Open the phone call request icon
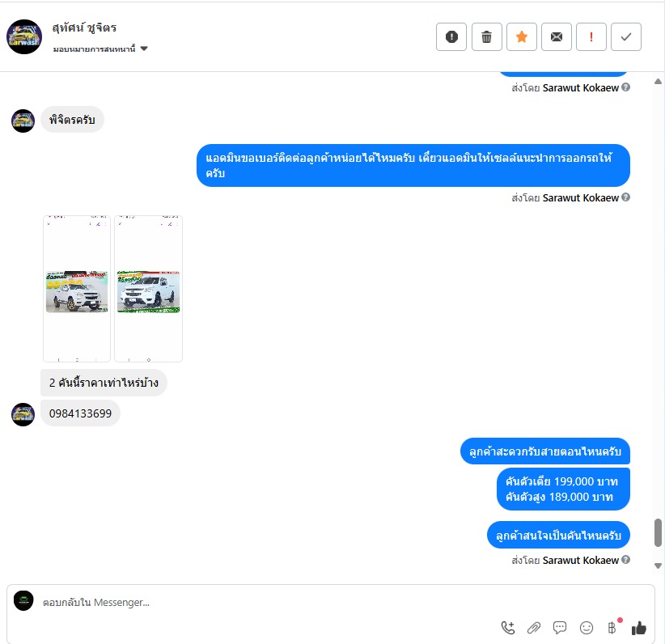 click(508, 628)
